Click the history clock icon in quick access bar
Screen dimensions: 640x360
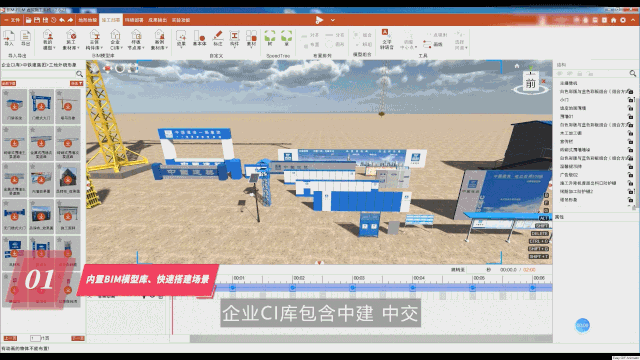click(x=53, y=20)
